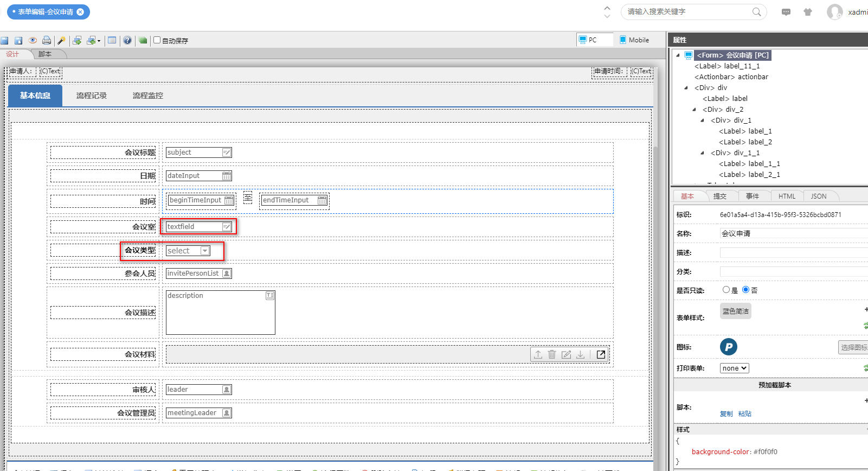Click the save form toolbar icon
This screenshot has width=868, height=471.
4,40
